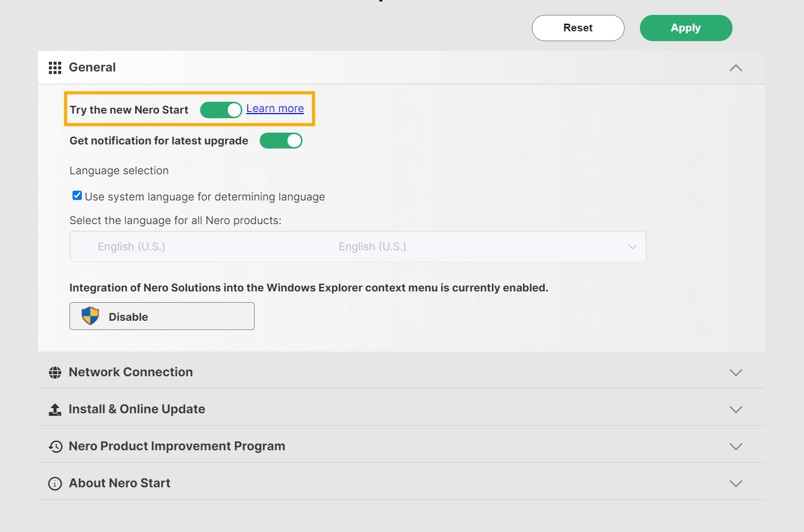Open the Install & Online Update section title
The width and height of the screenshot is (804, 532).
(x=137, y=409)
